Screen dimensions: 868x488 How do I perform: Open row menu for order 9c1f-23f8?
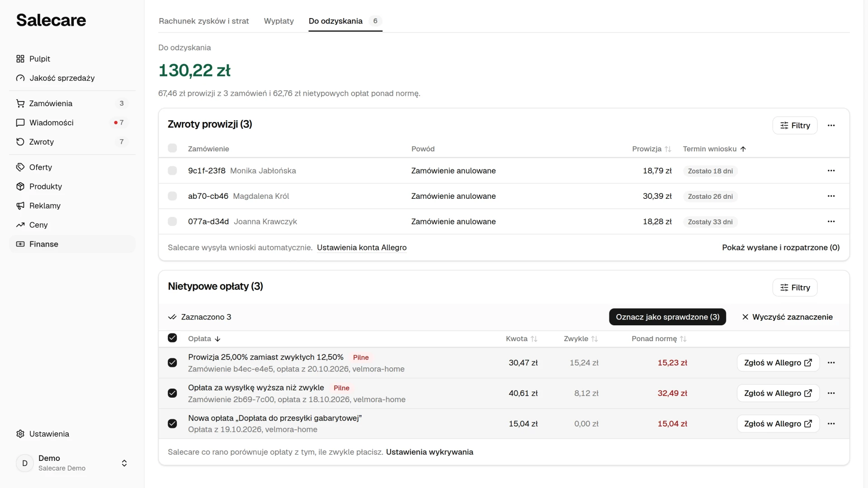831,171
